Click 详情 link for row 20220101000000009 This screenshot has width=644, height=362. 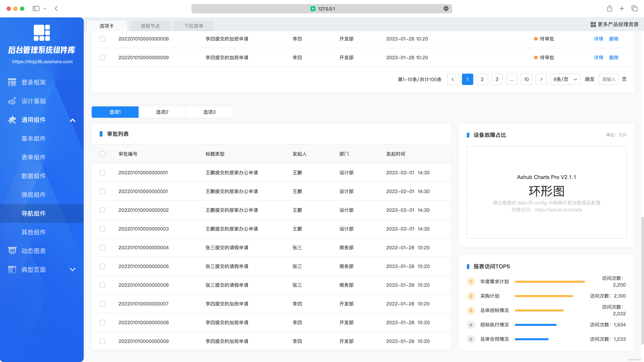pos(598,57)
